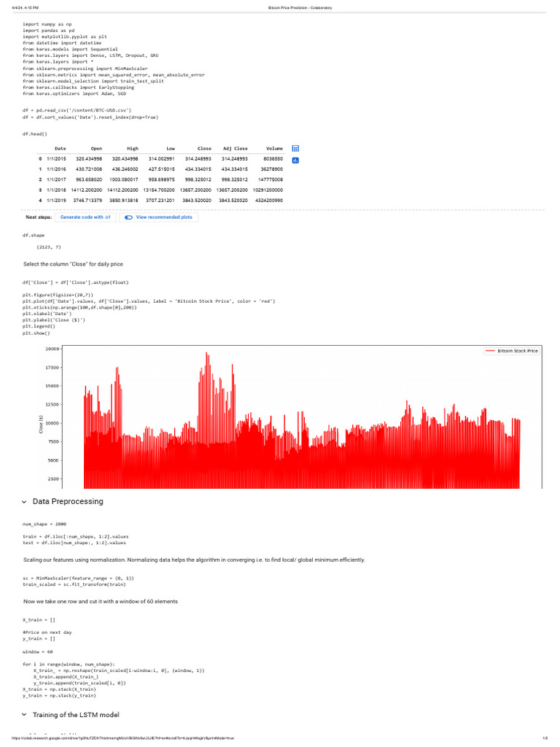The width and height of the screenshot is (560, 747).
Task: Collapse the Data Preprocessing section chevron
Action: [x=24, y=502]
